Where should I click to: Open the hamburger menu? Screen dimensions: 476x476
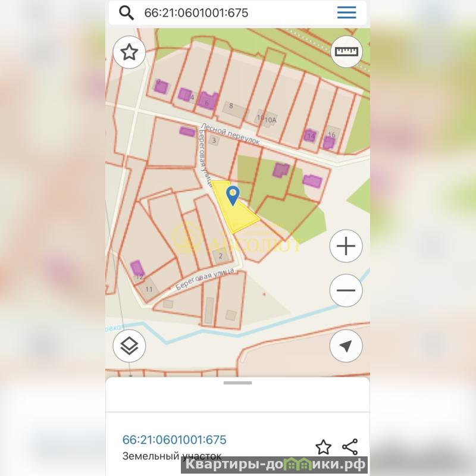pyautogui.click(x=346, y=12)
